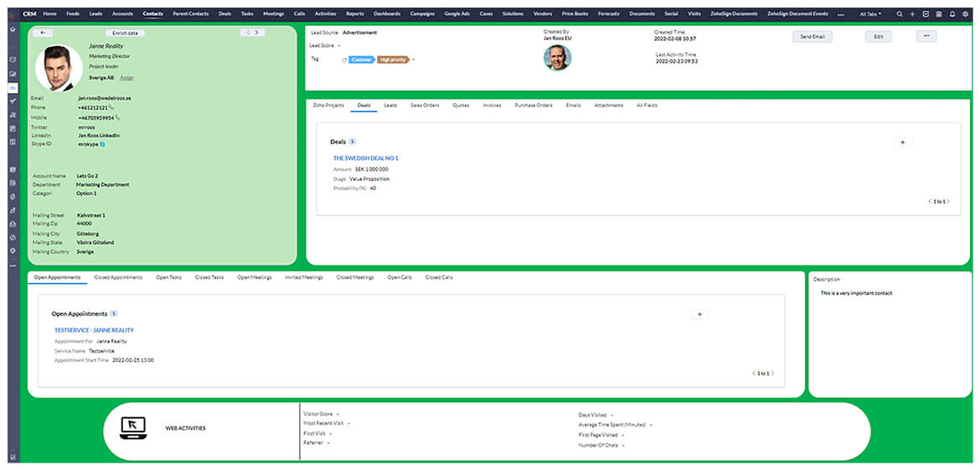Call the Phone number via phone icon
The width and height of the screenshot is (980, 470).
(111, 107)
